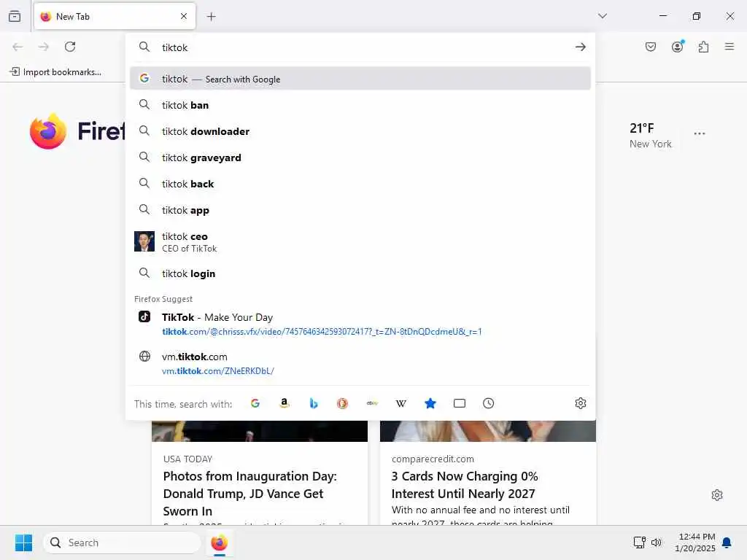The image size is (747, 560).
Task: Search open tabs icon
Action: point(460,403)
